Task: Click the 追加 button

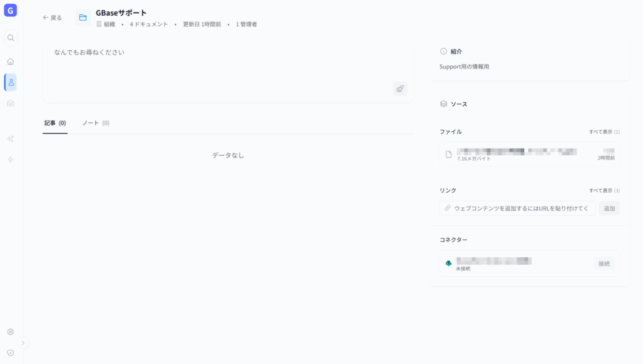Action: click(x=609, y=208)
